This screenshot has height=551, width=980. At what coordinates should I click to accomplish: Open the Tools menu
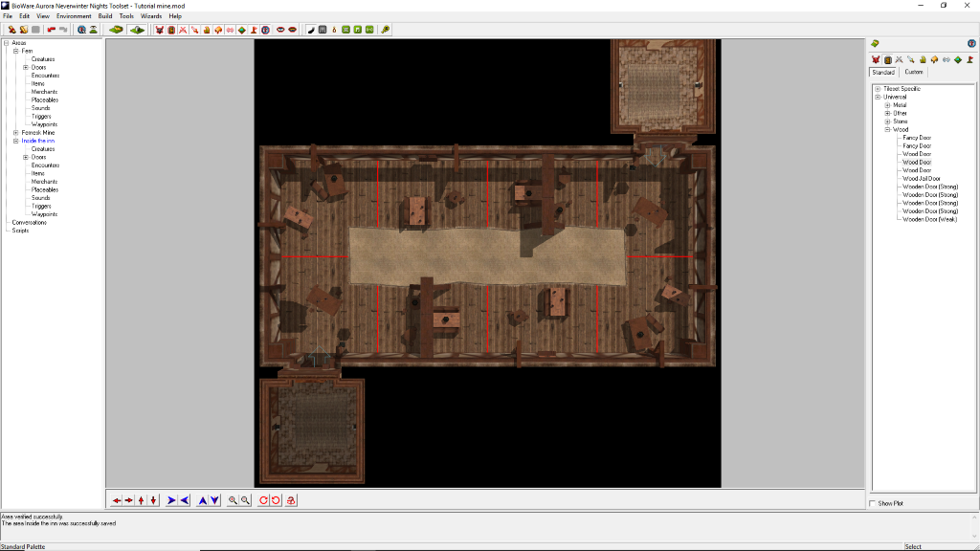pos(126,16)
